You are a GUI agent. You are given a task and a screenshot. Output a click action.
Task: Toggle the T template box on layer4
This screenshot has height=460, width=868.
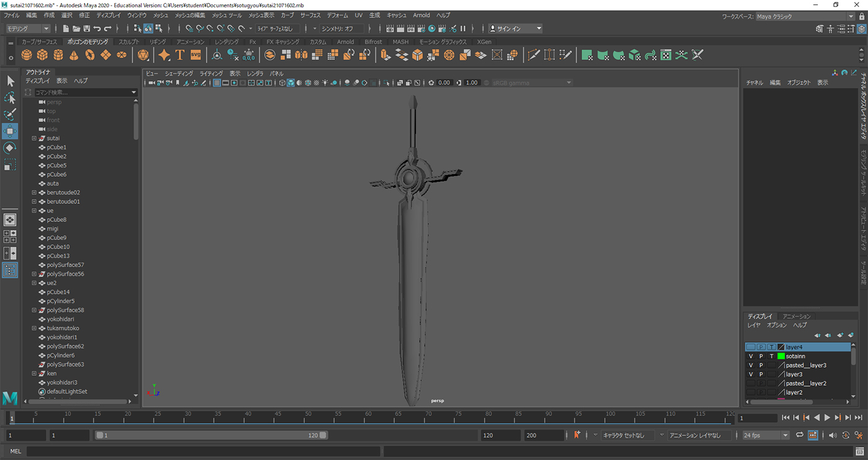[771, 347]
